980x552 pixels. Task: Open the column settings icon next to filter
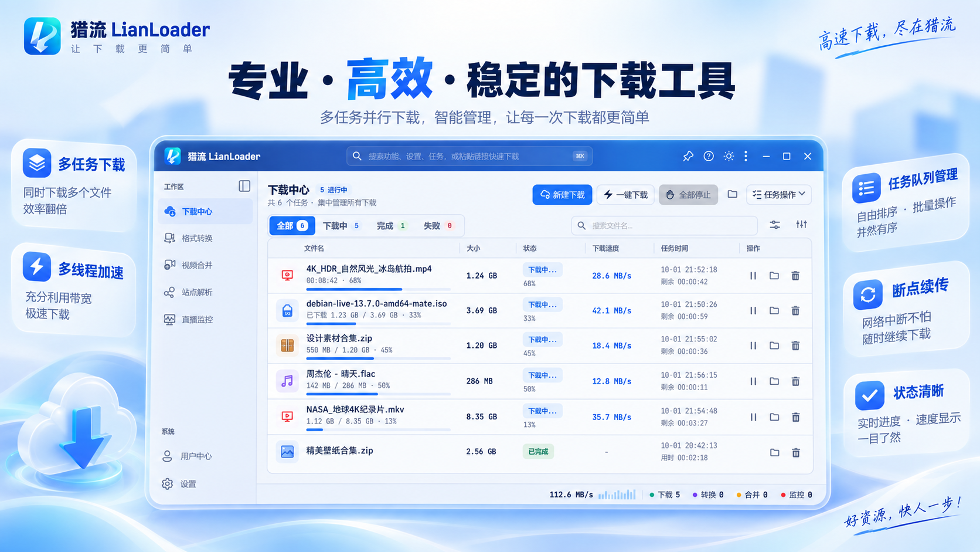(801, 225)
